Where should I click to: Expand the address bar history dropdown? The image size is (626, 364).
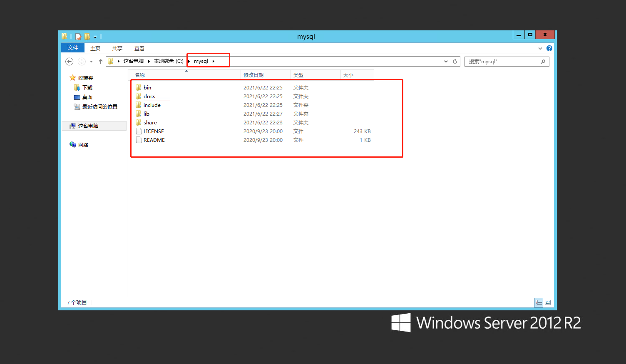pyautogui.click(x=445, y=61)
